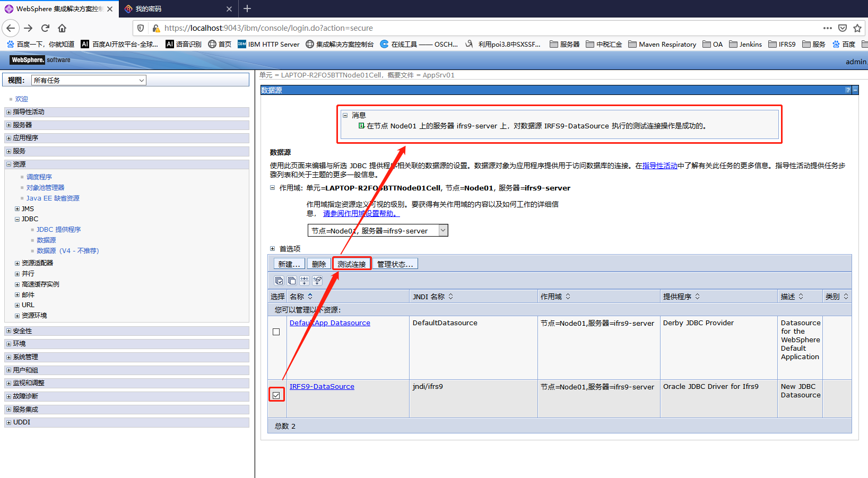Click the browser address bar

point(371,28)
